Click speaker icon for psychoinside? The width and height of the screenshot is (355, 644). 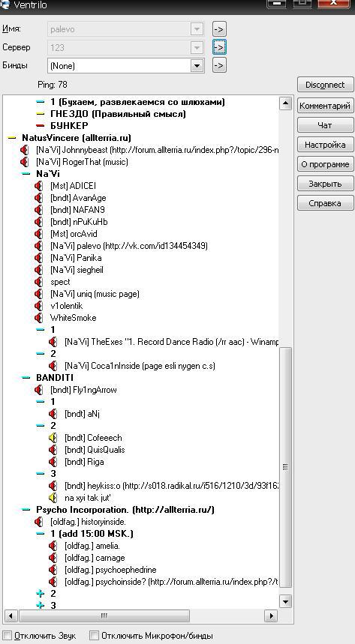[53, 582]
